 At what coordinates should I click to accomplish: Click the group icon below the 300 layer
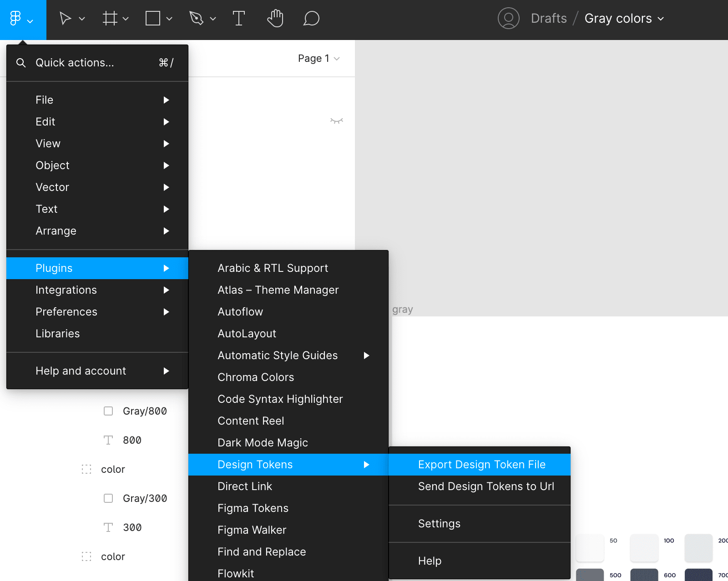86,556
